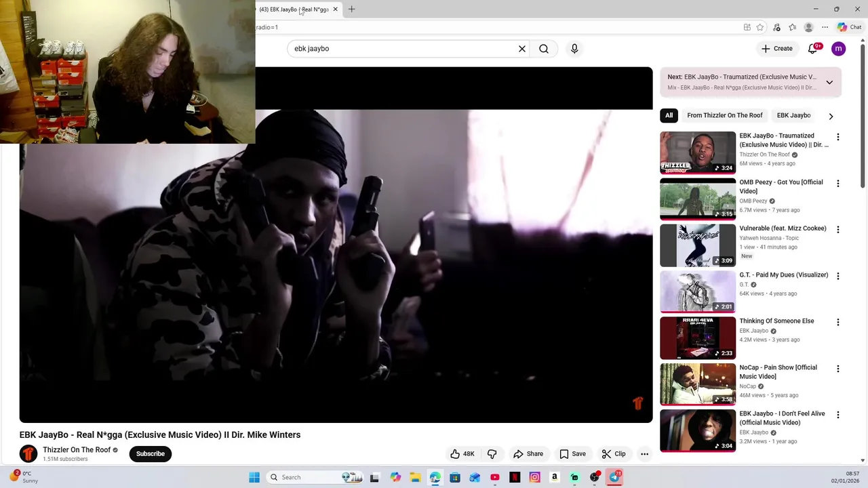Open Edge favorites list icon
The image size is (868, 488).
[792, 27]
